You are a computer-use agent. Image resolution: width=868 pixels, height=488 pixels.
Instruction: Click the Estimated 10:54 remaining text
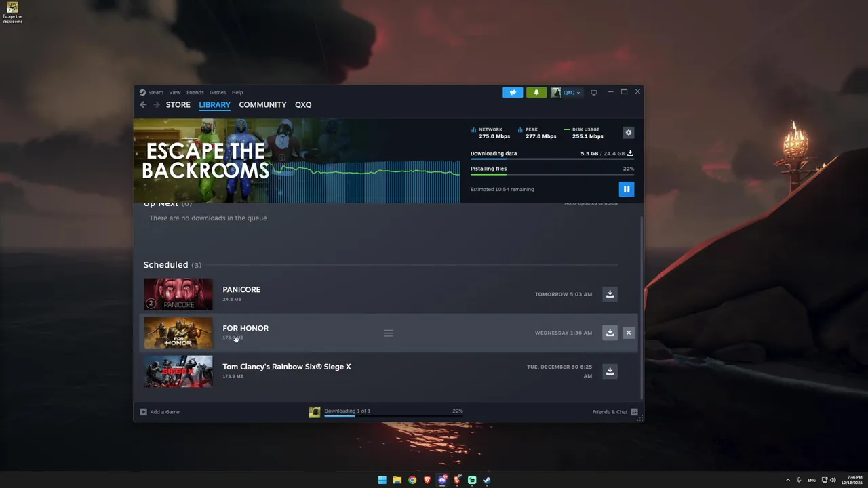502,189
